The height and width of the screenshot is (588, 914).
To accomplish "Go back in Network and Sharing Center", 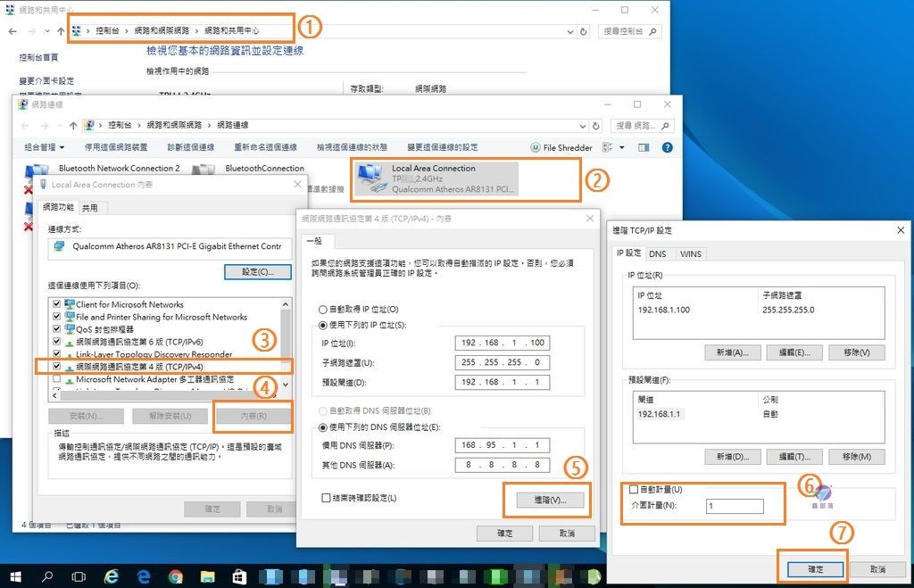I will 12,31.
